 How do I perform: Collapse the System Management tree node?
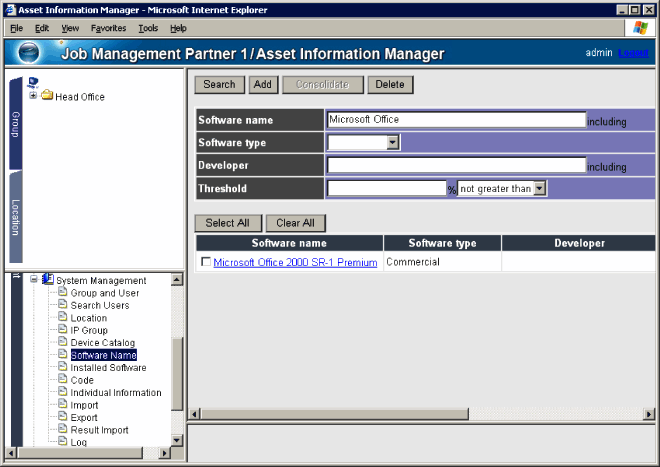[34, 280]
